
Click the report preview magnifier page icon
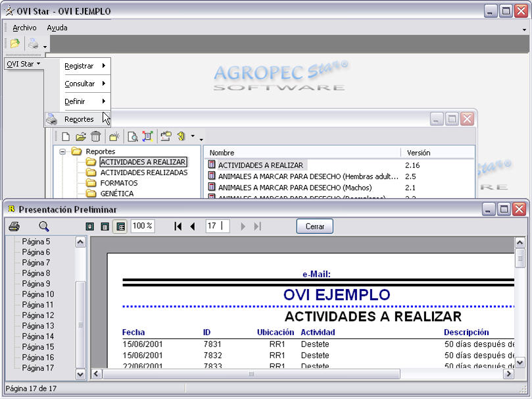133,136
